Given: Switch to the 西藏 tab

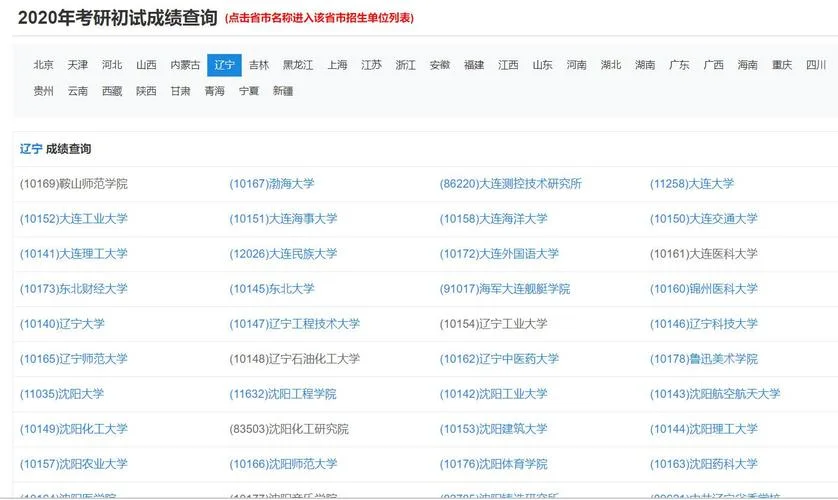Looking at the screenshot, I should pos(112,91).
